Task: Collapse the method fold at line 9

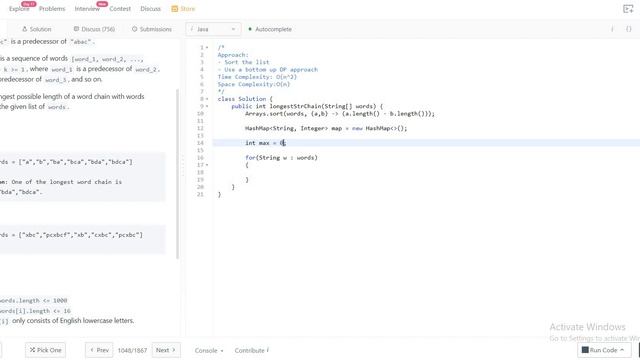Action: 207,107
